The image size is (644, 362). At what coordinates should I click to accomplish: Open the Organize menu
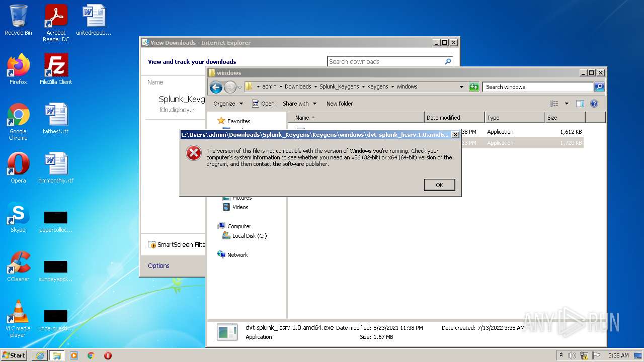pos(228,104)
